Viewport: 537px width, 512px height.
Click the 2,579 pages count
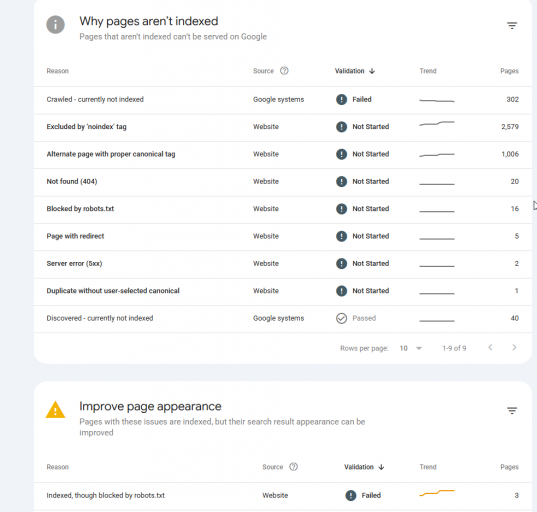tap(510, 127)
